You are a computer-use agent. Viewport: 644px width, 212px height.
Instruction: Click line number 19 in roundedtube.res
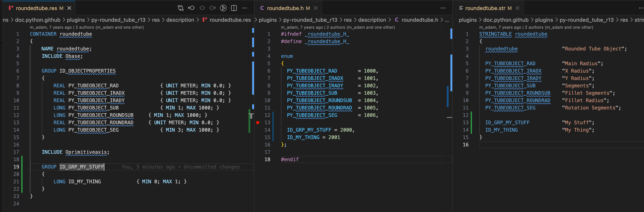tap(16, 167)
